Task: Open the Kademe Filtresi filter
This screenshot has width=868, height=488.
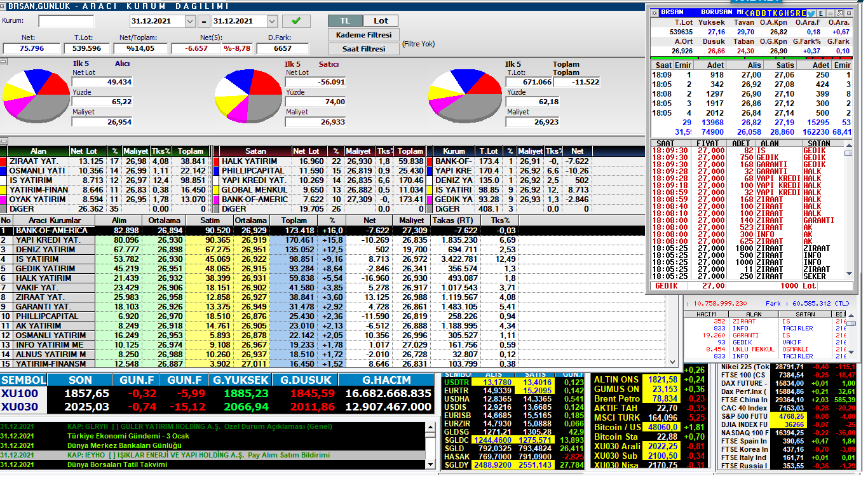Action: point(363,35)
